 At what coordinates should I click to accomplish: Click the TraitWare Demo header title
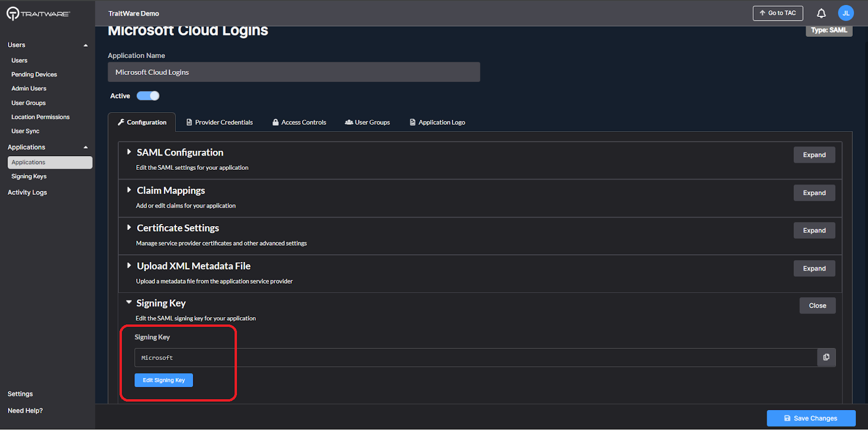pos(133,14)
